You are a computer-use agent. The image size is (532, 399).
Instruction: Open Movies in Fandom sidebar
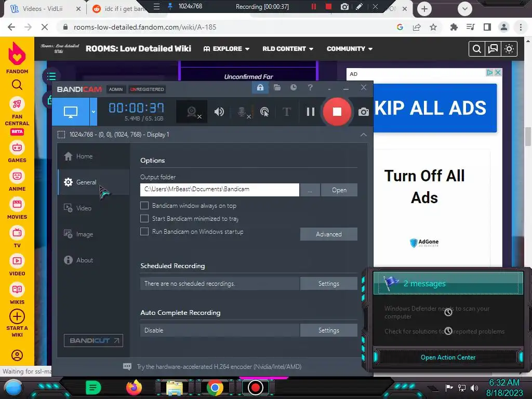(17, 209)
